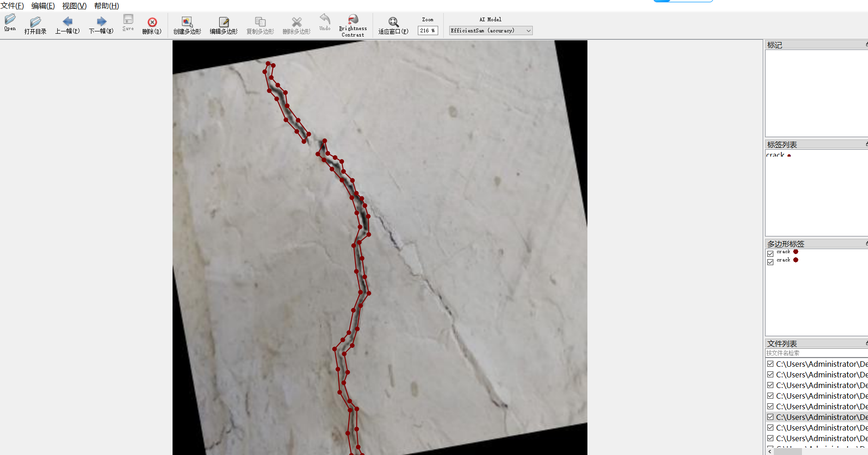Click the 标记 panel title
The width and height of the screenshot is (868, 455).
(775, 45)
